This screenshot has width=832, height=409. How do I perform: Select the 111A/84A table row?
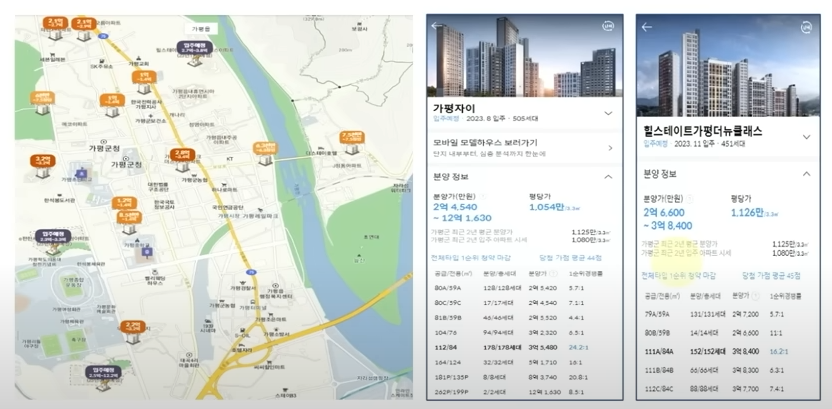tap(728, 352)
